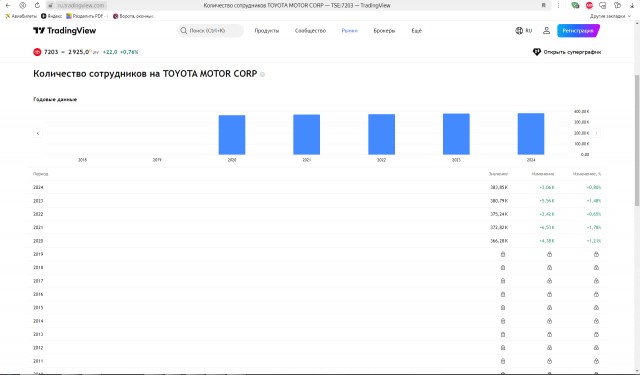640x375 pixels.
Task: Click the Годовые данные heading
Action: pyautogui.click(x=55, y=99)
